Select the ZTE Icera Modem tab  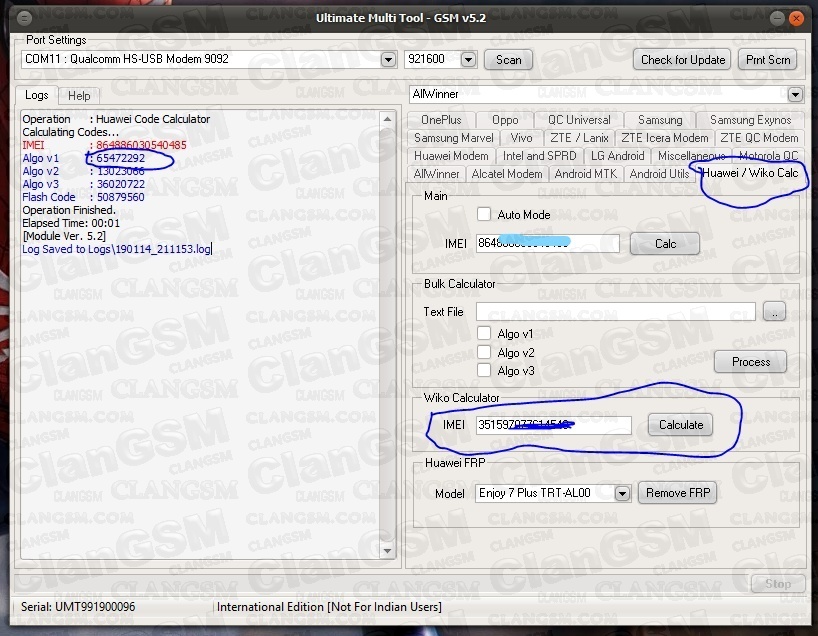click(665, 138)
